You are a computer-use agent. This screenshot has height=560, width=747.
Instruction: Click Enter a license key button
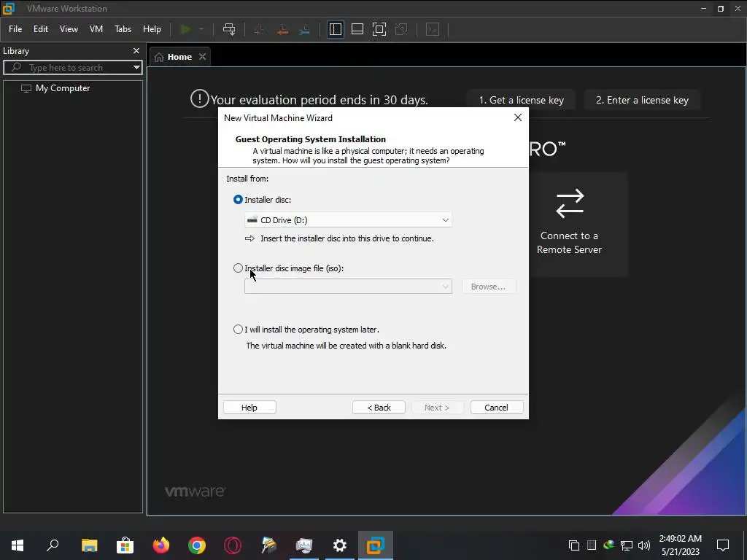(x=642, y=100)
